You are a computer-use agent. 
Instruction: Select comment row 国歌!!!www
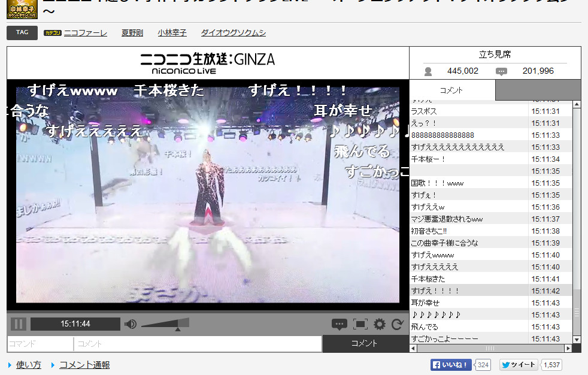(491, 183)
